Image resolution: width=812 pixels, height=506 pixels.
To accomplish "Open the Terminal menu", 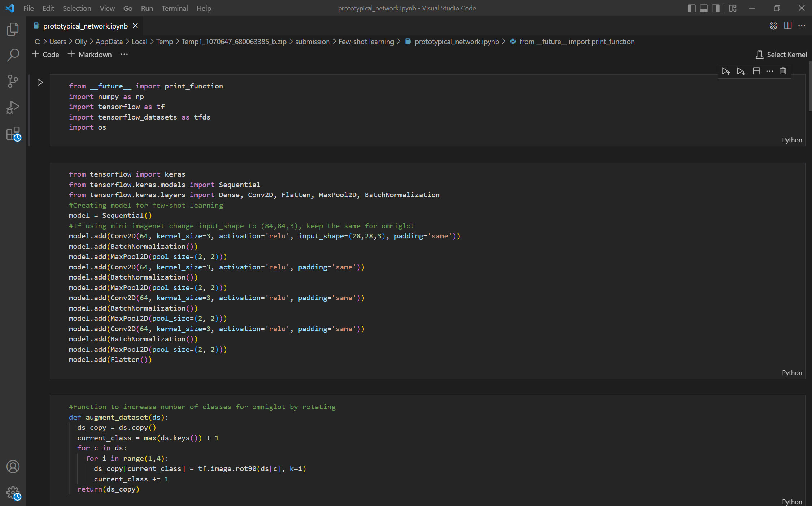I will (x=174, y=8).
